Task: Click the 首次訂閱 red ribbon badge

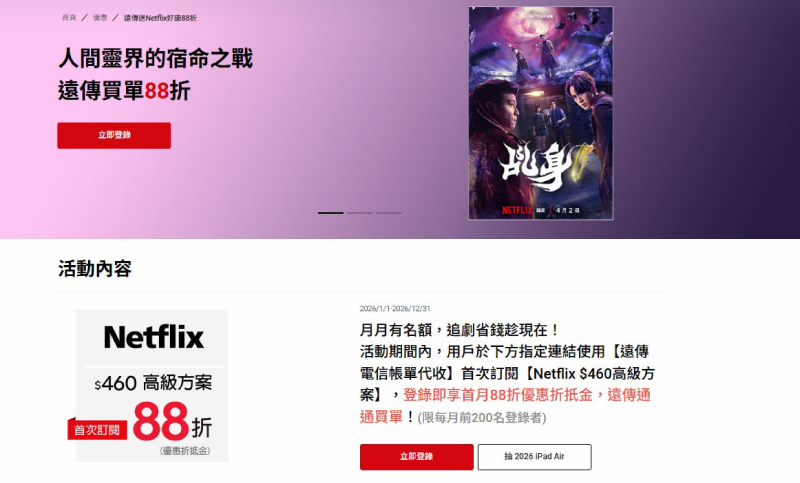Action: (97, 429)
